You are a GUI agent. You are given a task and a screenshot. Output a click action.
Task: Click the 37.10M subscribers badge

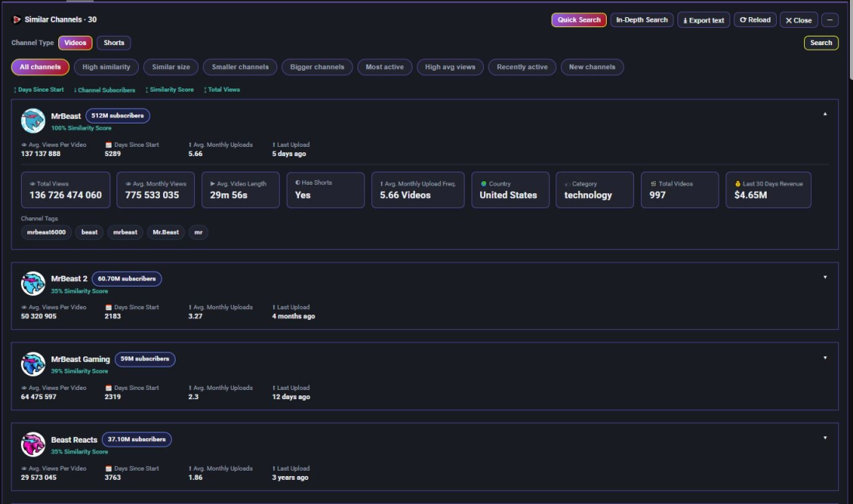[137, 440]
